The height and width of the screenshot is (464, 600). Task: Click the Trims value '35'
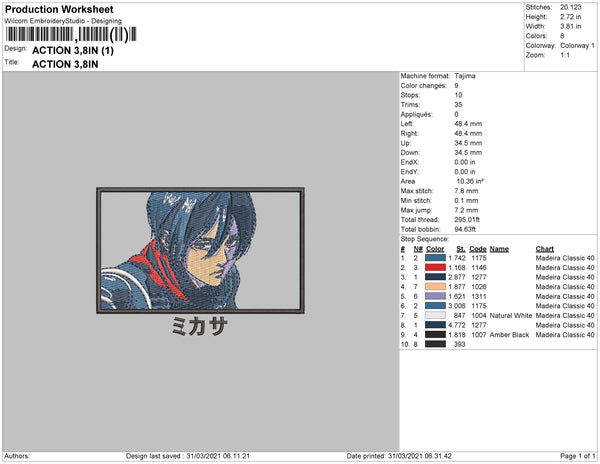[x=458, y=105]
